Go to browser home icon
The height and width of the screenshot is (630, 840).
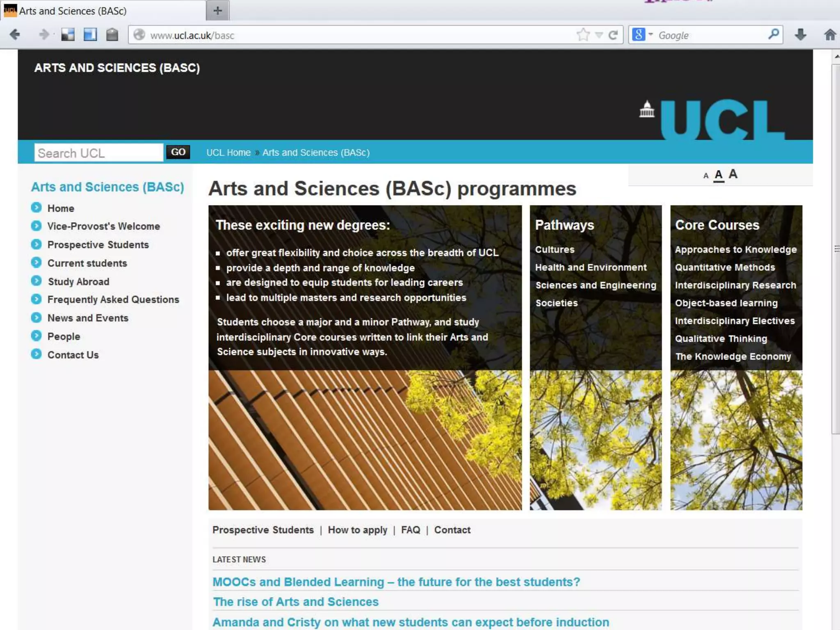830,35
